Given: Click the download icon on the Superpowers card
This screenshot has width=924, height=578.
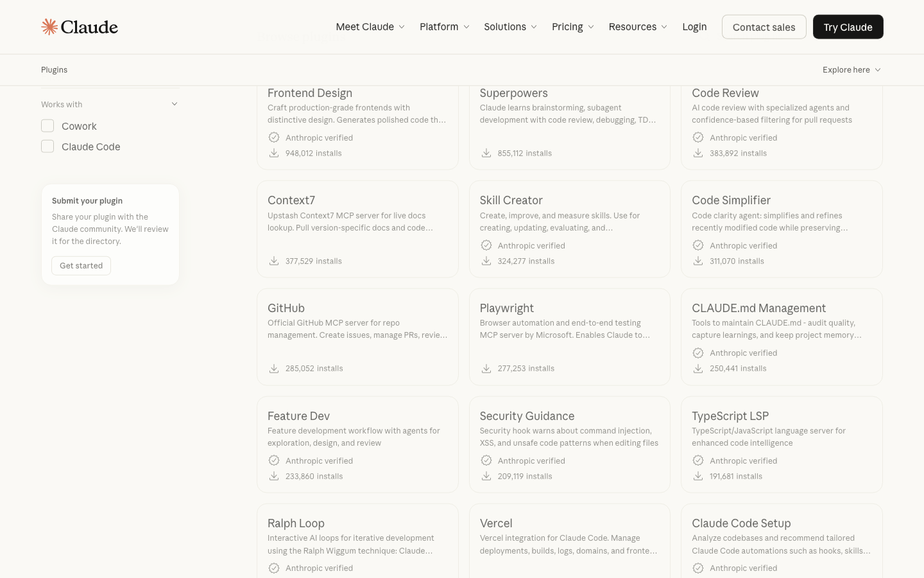Looking at the screenshot, I should tap(486, 153).
